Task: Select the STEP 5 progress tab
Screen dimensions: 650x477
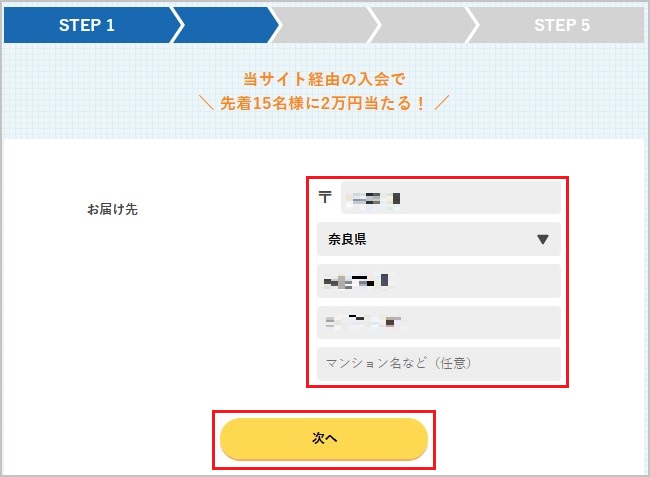Action: click(x=562, y=25)
